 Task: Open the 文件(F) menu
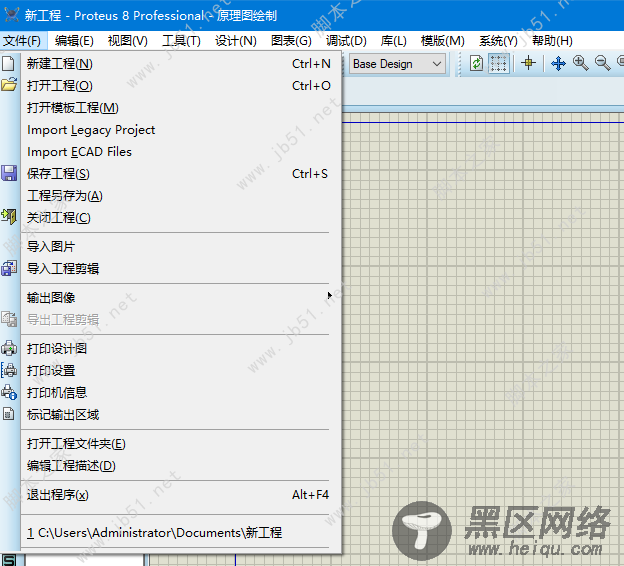22,41
